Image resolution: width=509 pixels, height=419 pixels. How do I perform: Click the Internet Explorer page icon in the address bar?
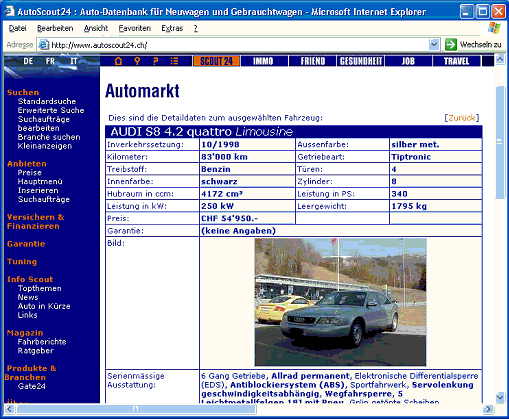pyautogui.click(x=44, y=45)
